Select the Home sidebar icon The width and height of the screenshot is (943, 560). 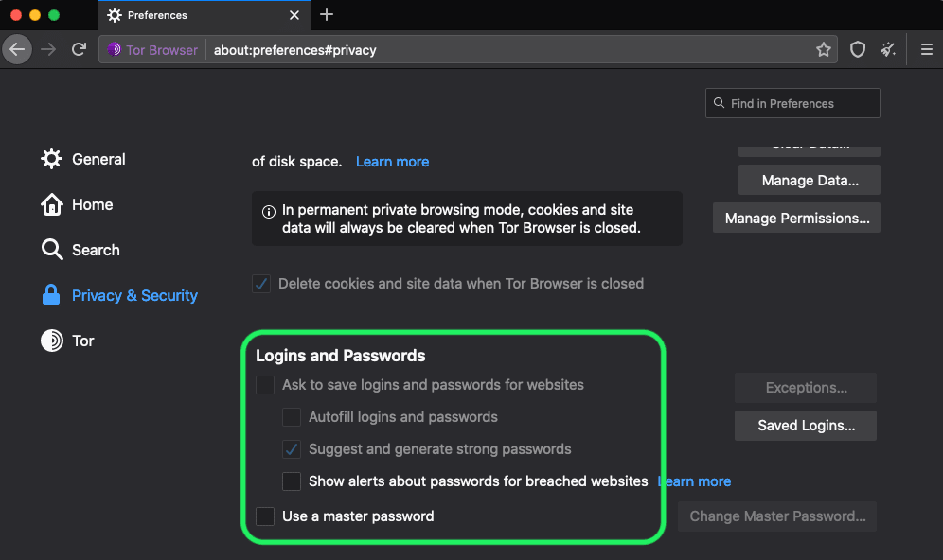pos(51,204)
